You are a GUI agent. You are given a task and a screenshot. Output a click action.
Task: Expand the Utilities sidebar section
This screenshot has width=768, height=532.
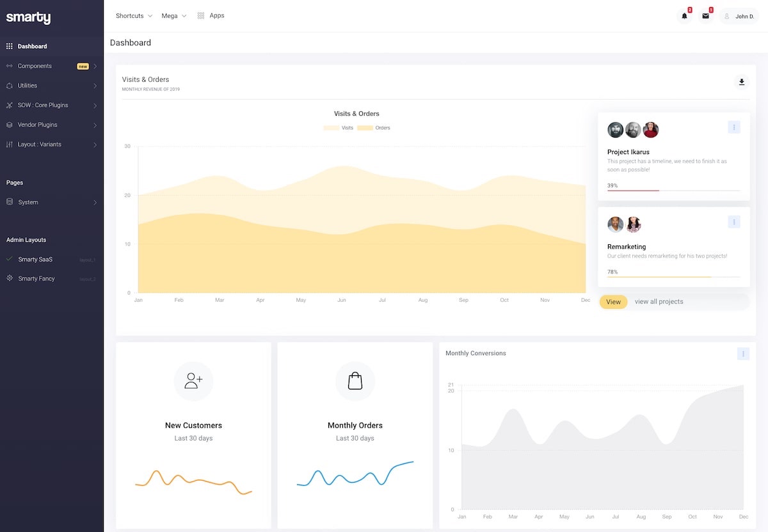click(51, 86)
